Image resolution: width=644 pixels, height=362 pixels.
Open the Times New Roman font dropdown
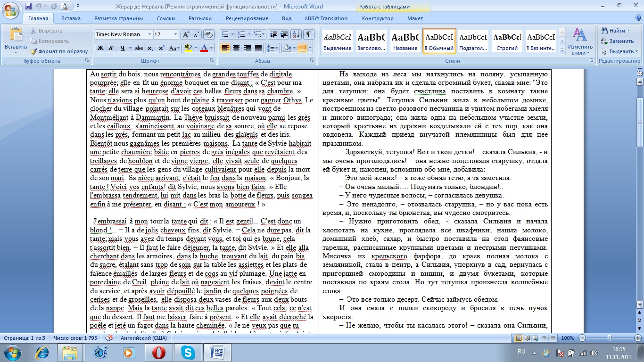coord(149,34)
